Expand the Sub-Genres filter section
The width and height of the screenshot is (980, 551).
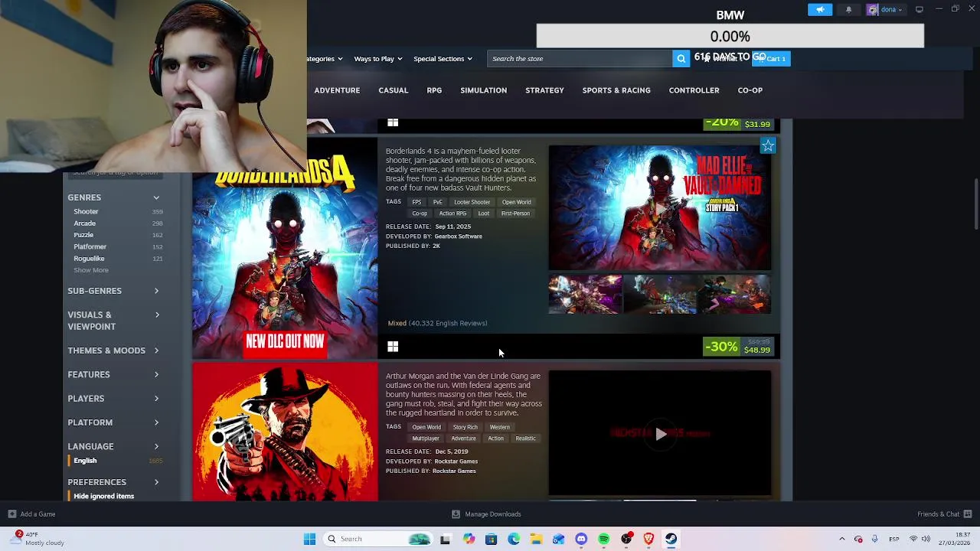click(114, 291)
